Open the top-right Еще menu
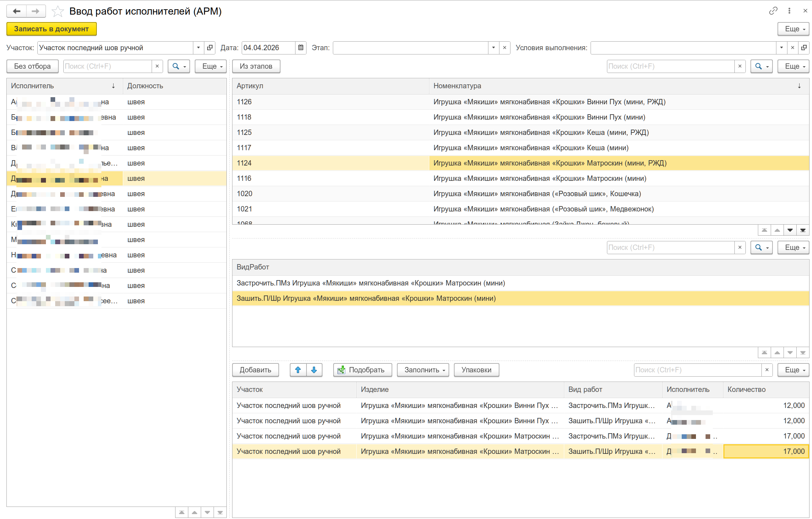Image resolution: width=812 pixels, height=519 pixels. pyautogui.click(x=793, y=29)
